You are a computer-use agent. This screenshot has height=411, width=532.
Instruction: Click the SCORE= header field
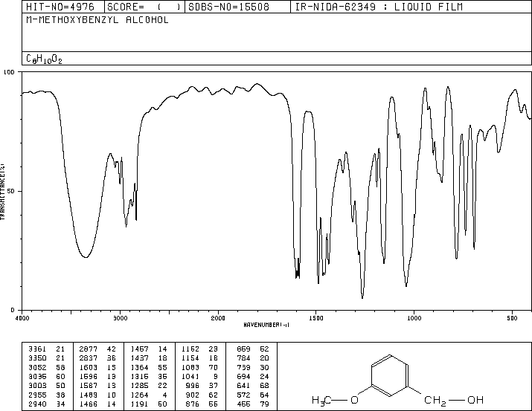[144, 7]
